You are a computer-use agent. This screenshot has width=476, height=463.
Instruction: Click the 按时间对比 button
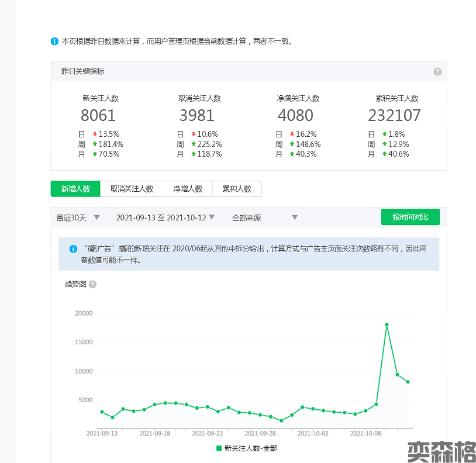click(x=410, y=217)
